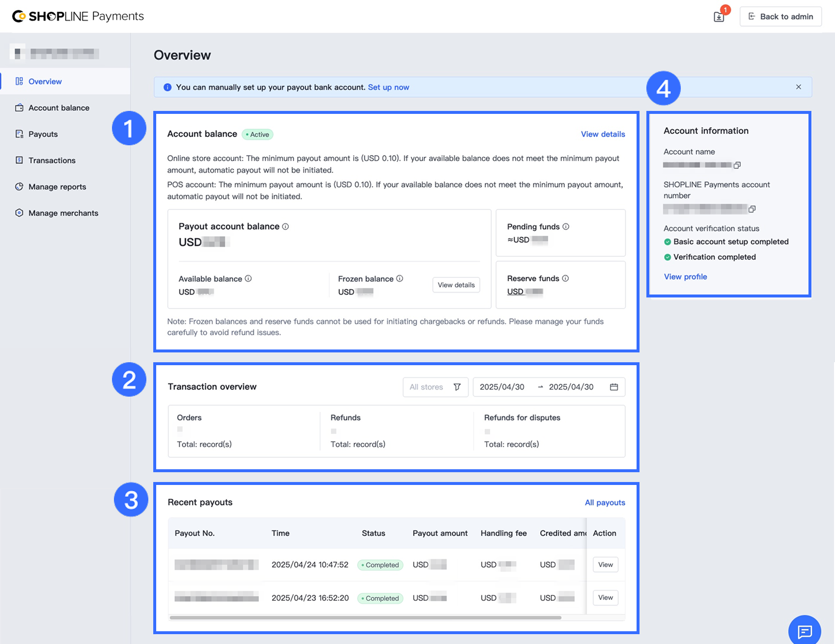Click Set up now link
The height and width of the screenshot is (644, 835).
click(x=389, y=87)
